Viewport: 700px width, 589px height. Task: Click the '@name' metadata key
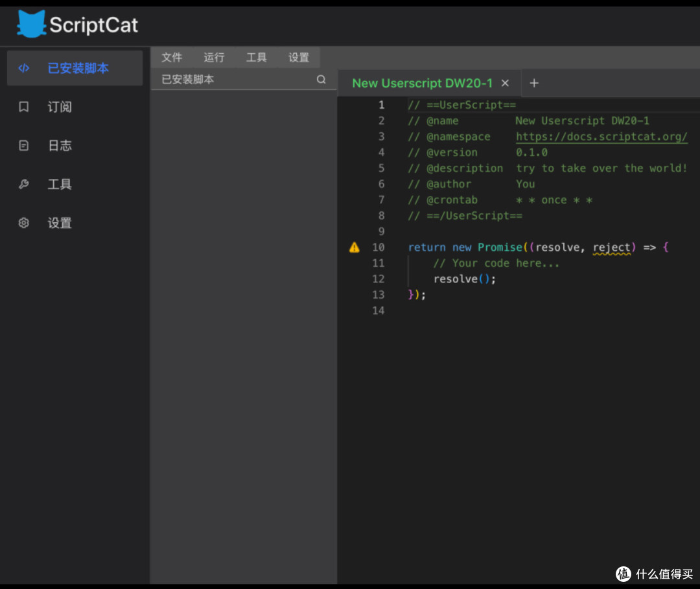pyautogui.click(x=443, y=121)
